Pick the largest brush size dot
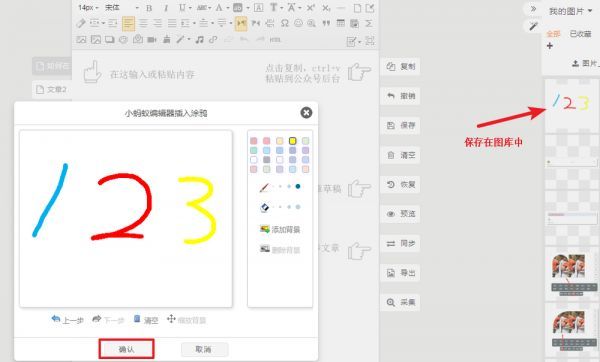600x362 pixels. coord(298,186)
